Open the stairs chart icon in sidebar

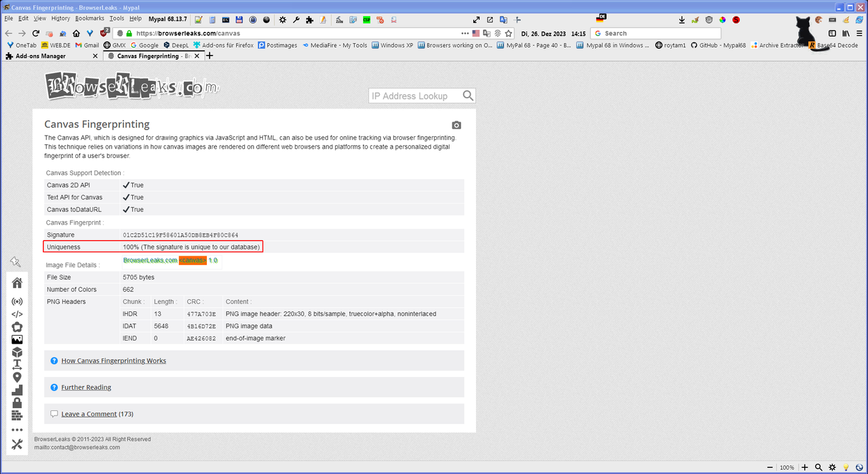(17, 390)
